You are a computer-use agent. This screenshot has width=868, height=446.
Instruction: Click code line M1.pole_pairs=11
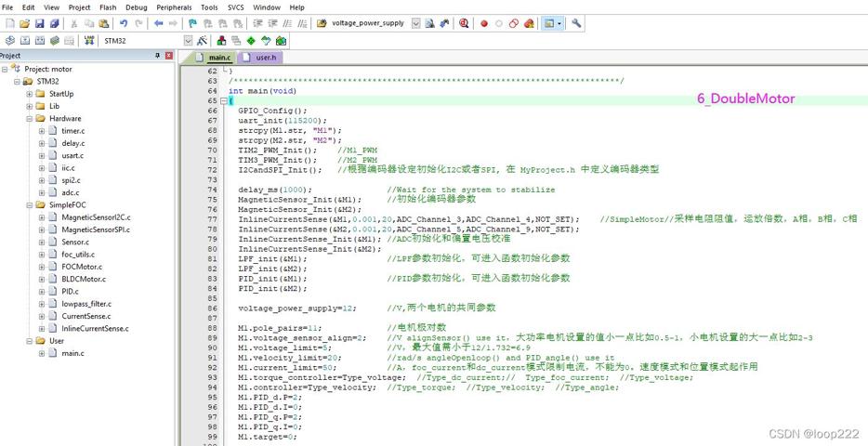(x=280, y=328)
